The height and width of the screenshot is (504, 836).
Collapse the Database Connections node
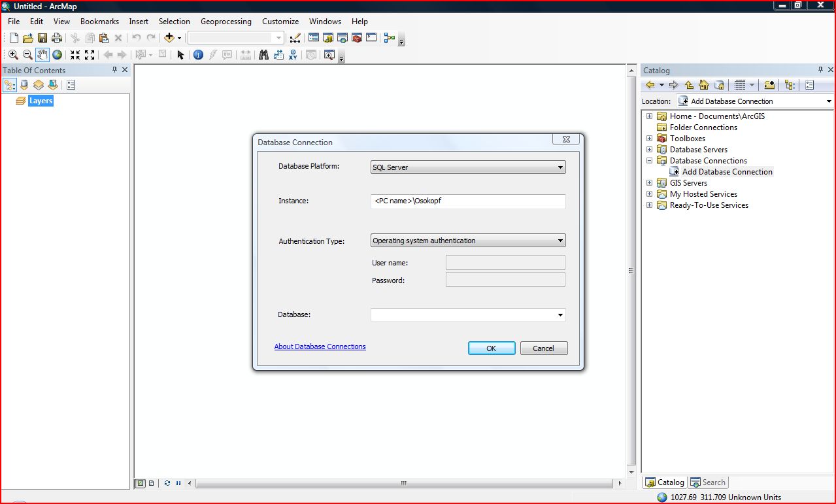[x=649, y=161]
